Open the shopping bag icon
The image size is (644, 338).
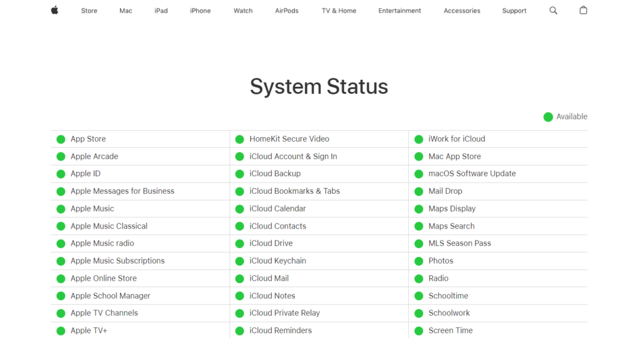point(583,10)
